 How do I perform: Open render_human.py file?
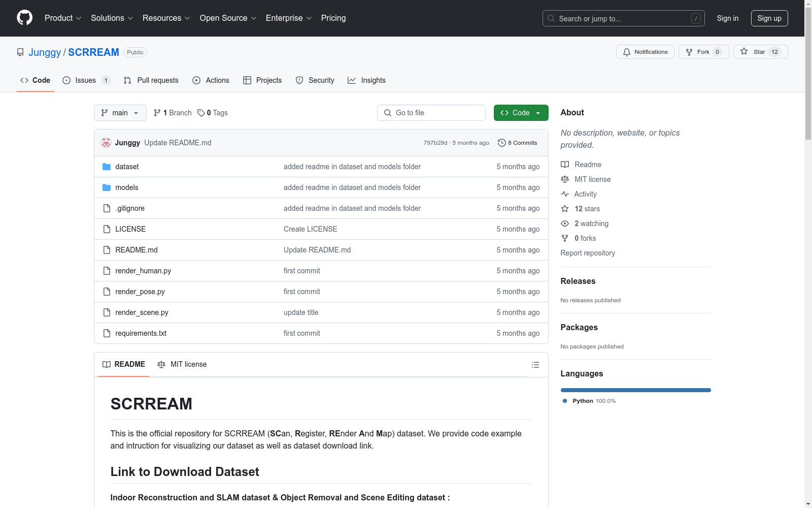[143, 271]
